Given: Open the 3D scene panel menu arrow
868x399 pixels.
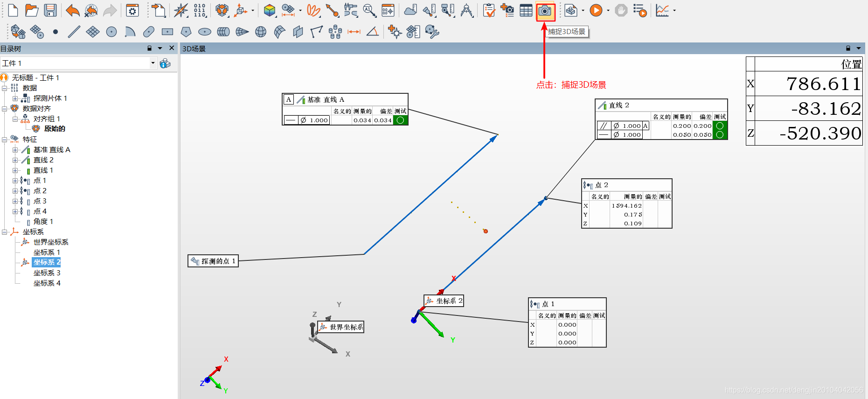Looking at the screenshot, I should pos(859,48).
